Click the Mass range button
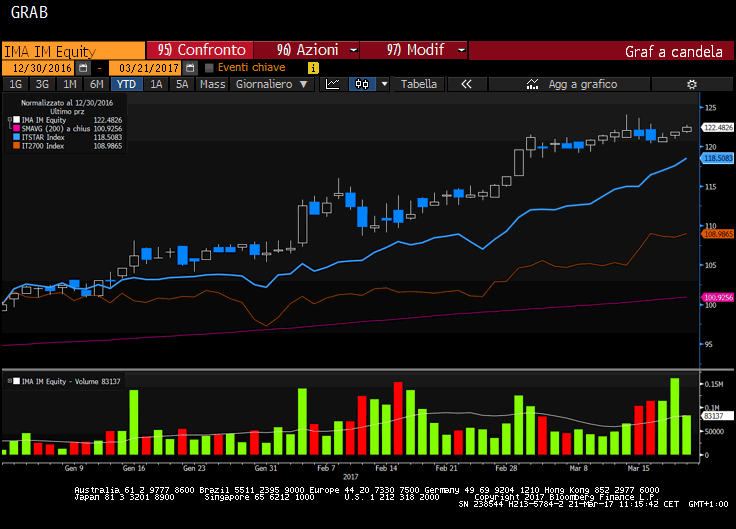Screen dimensions: 736x529 212,85
